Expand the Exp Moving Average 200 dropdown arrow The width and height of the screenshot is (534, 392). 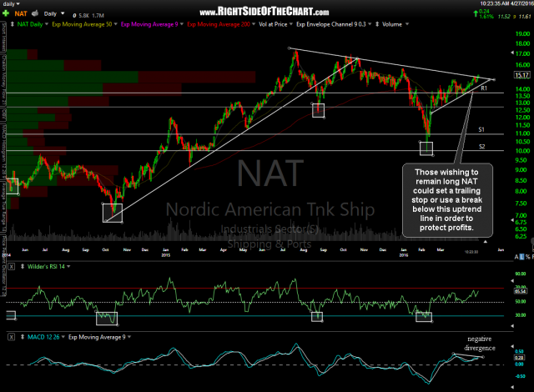(x=254, y=24)
